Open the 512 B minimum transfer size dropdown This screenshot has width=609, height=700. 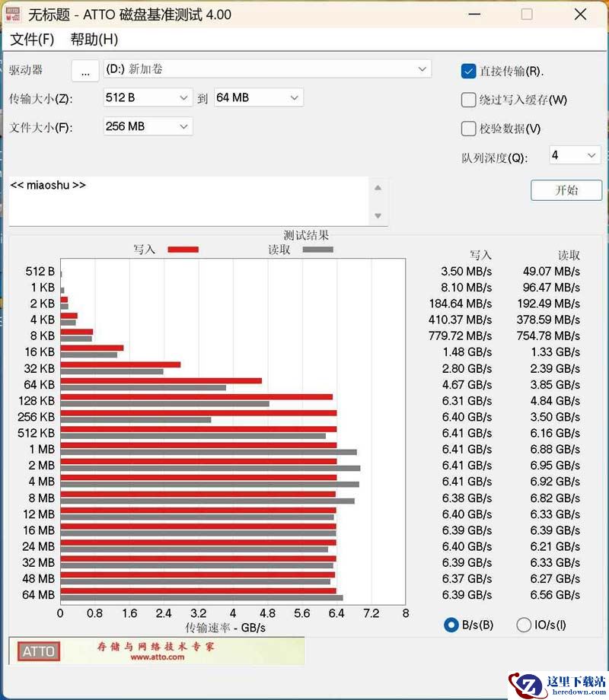pos(148,97)
